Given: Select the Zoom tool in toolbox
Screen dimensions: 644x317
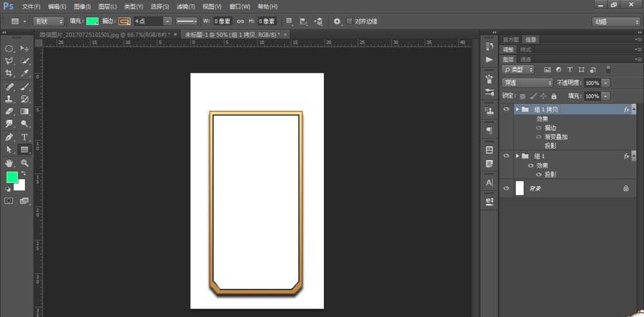Looking at the screenshot, I should point(24,162).
